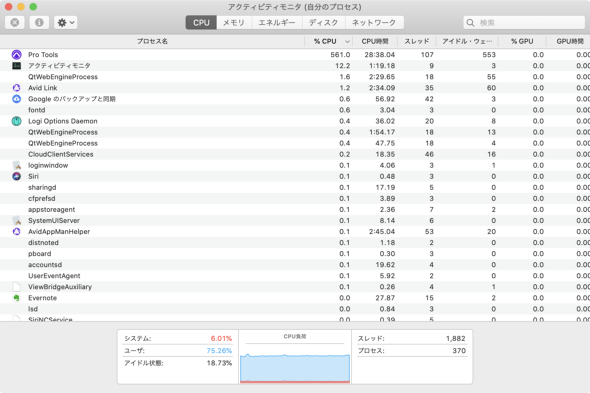This screenshot has width=590, height=393.
Task: Select the Pro Tools process name
Action: pyautogui.click(x=43, y=55)
